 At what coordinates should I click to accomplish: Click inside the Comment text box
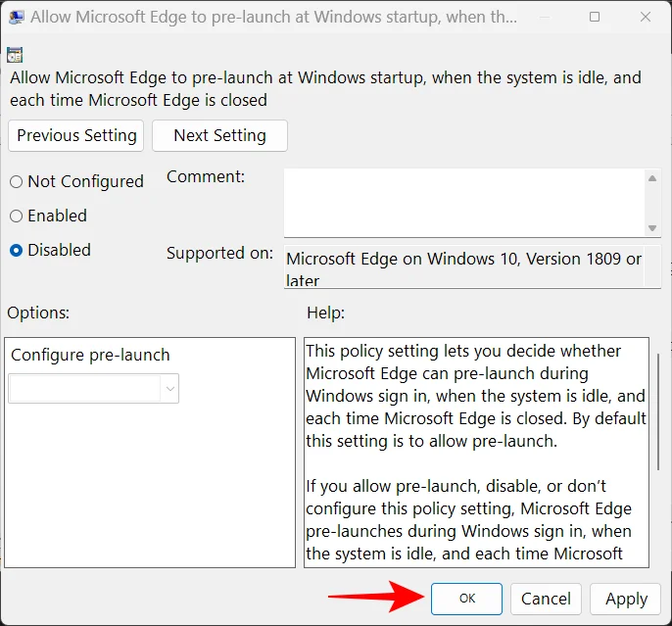[x=463, y=202]
